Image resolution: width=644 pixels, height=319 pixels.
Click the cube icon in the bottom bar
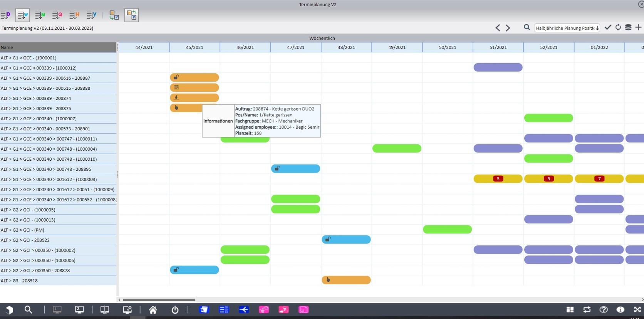click(x=9, y=310)
